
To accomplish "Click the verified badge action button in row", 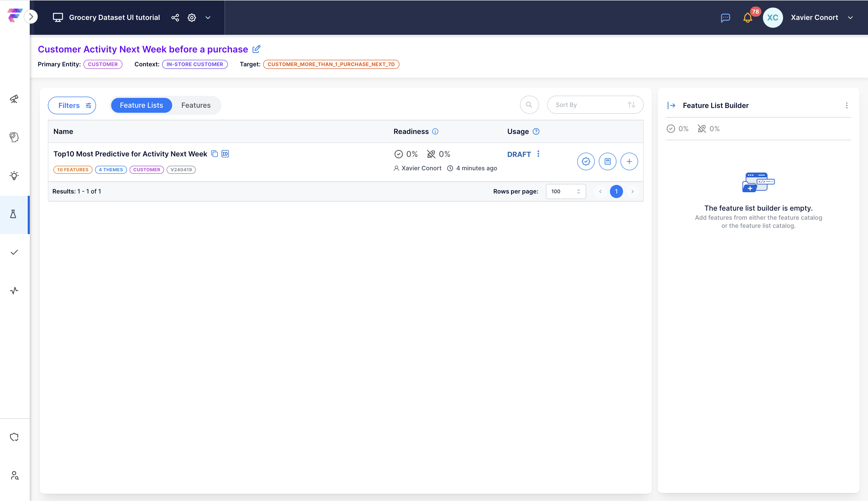I will click(586, 161).
